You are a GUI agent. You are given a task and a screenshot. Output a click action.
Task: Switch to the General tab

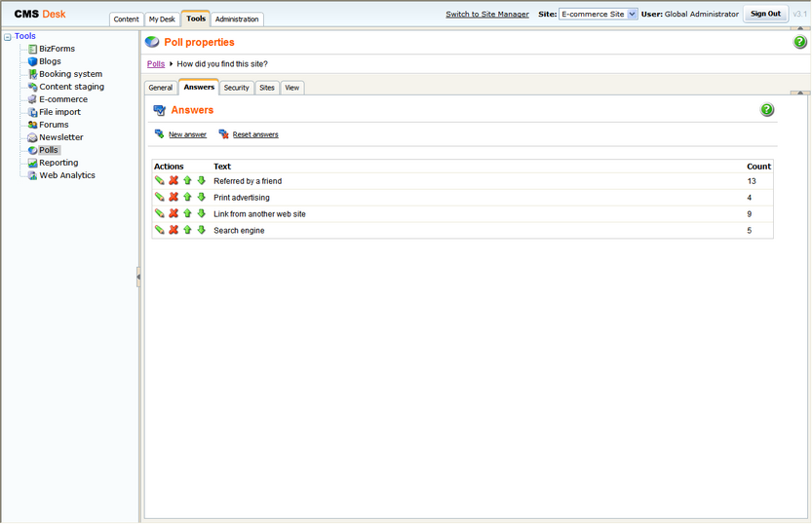[x=161, y=88]
